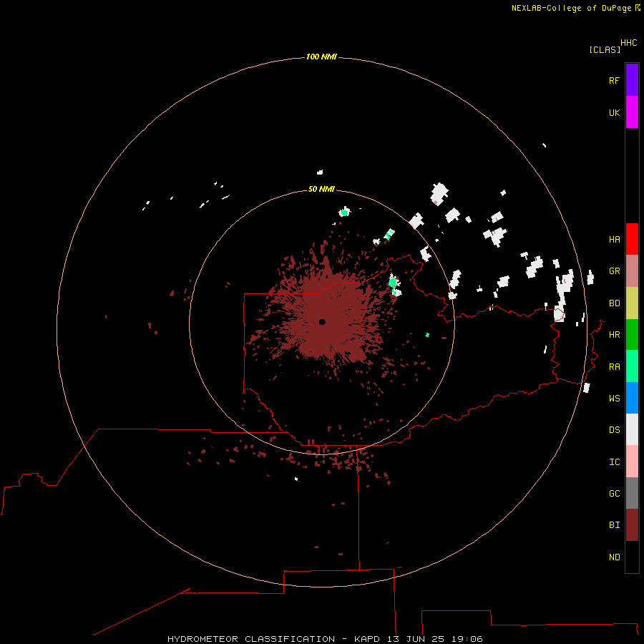Viewport: 644px width, 644px height.
Task: Click the RF legend label
Action: click(614, 80)
